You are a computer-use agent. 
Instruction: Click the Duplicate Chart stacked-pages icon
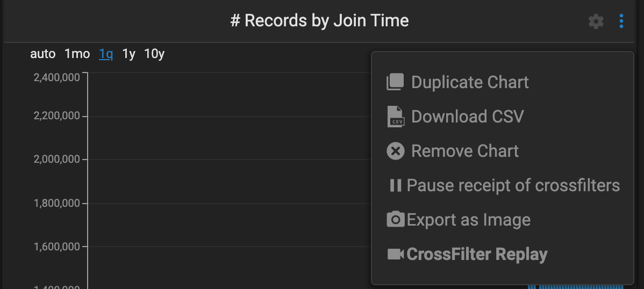click(395, 82)
